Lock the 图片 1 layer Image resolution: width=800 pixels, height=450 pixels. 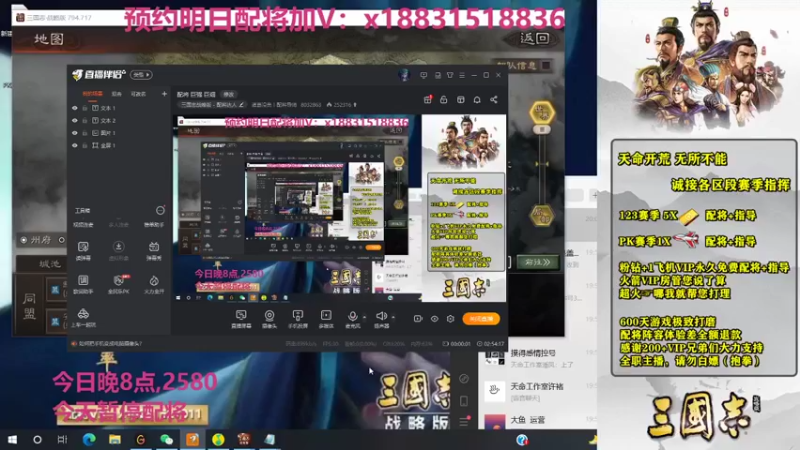pos(85,133)
